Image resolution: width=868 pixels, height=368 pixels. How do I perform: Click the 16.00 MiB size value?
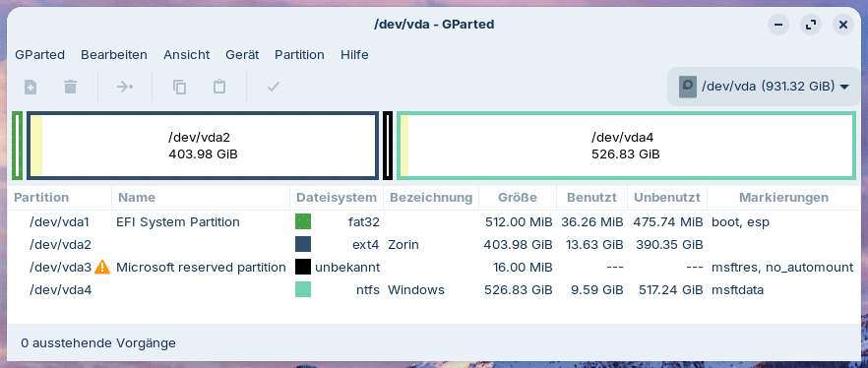click(x=523, y=268)
